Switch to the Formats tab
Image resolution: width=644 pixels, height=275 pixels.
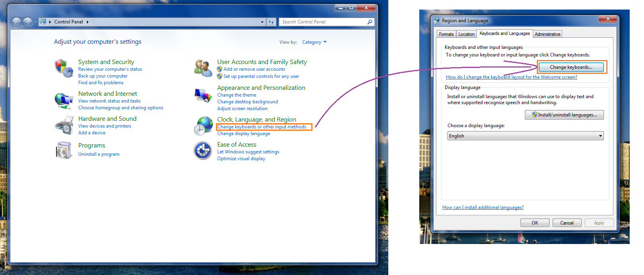[446, 34]
